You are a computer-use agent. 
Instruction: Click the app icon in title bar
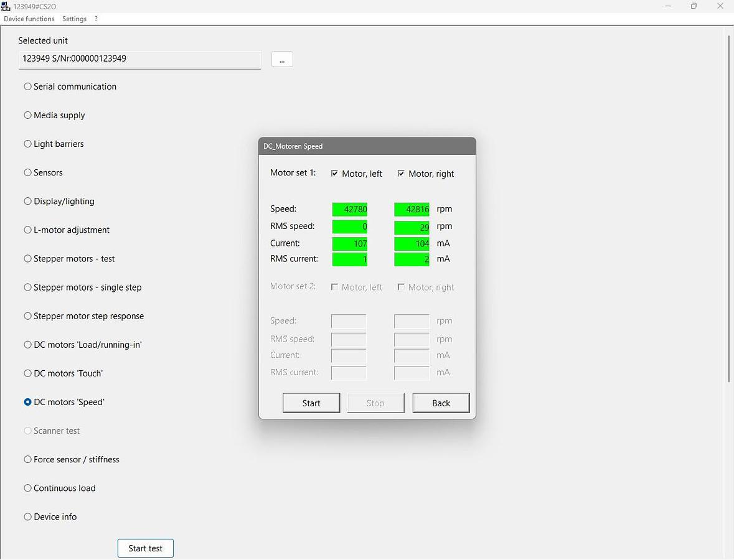(x=6, y=6)
